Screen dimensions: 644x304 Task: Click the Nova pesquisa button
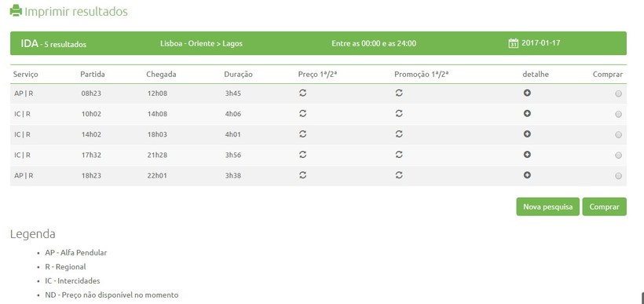pyautogui.click(x=547, y=207)
